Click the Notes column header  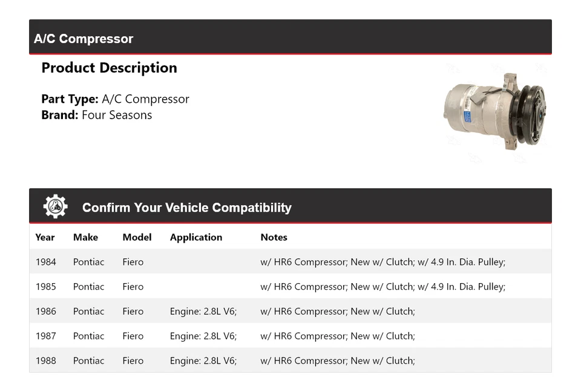click(274, 237)
